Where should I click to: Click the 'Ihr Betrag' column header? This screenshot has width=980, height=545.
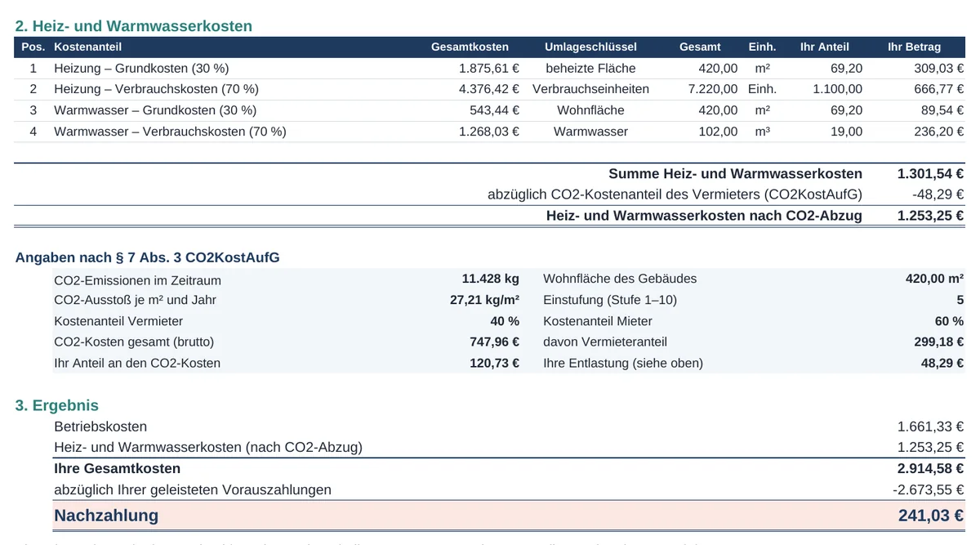click(914, 47)
